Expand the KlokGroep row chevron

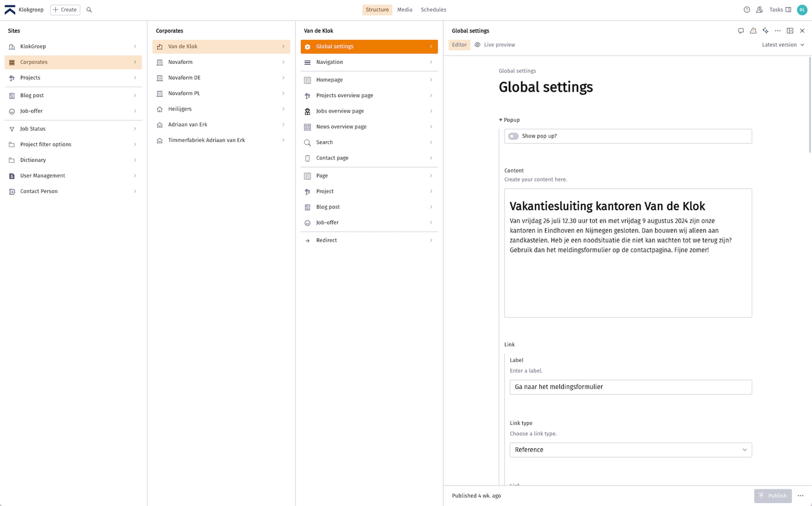tap(135, 47)
